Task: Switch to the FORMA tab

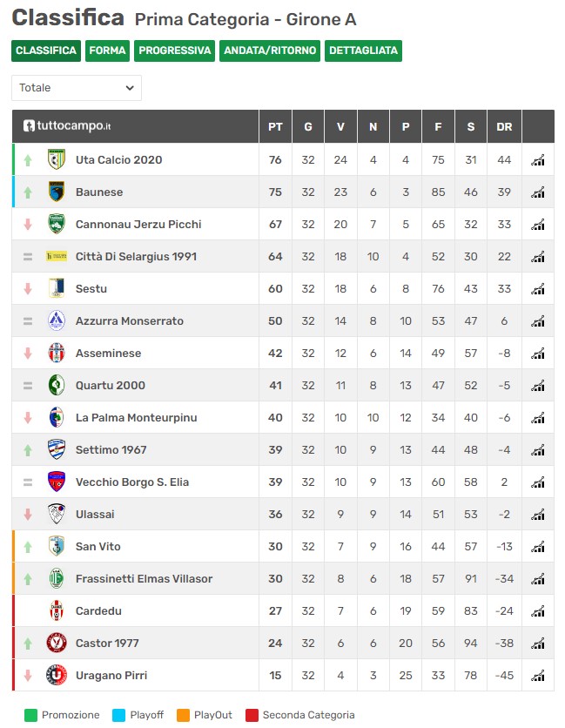Action: coord(107,51)
